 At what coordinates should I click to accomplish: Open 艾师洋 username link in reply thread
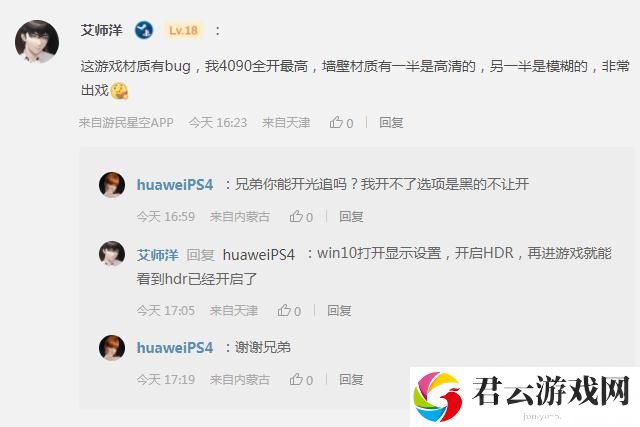pos(158,255)
